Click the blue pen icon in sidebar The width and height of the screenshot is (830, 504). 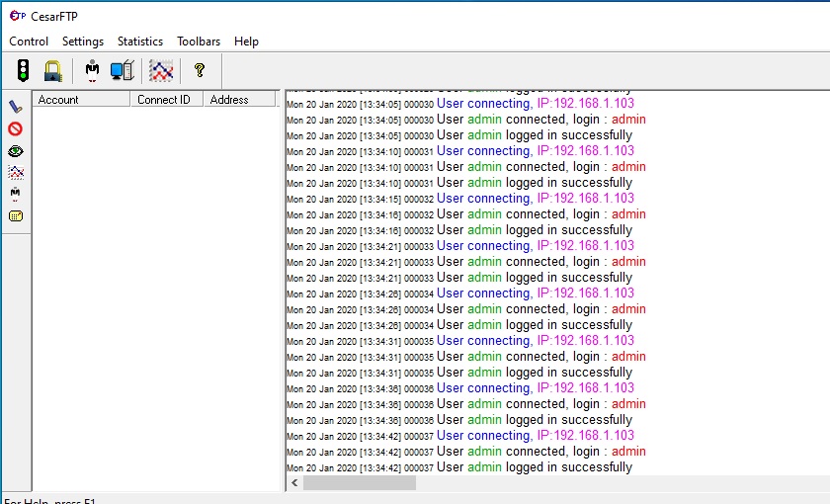(x=16, y=107)
